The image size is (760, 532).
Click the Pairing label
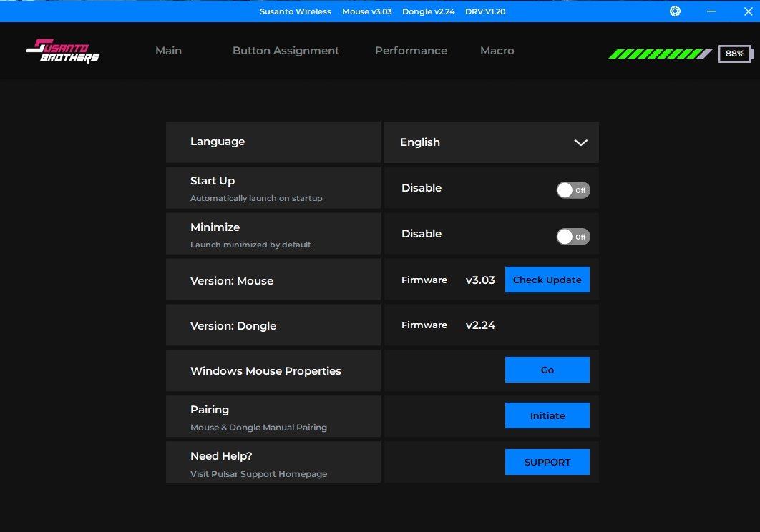(210, 410)
